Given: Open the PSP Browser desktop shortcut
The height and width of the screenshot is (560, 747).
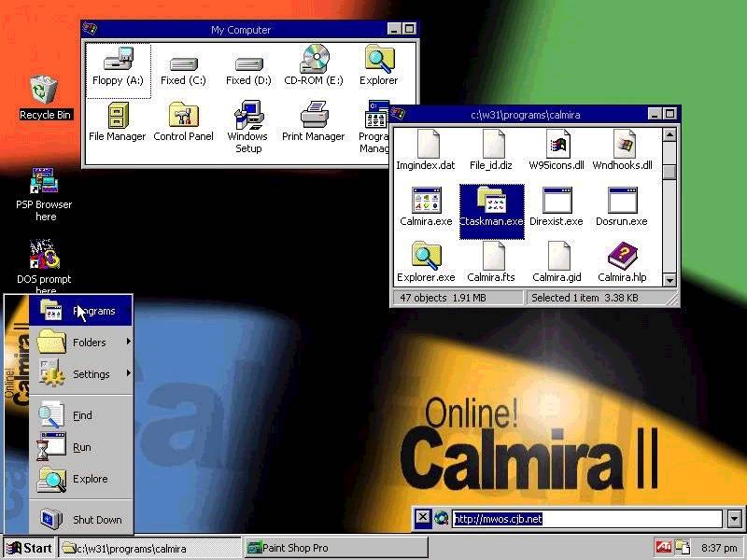Looking at the screenshot, I should [45, 183].
